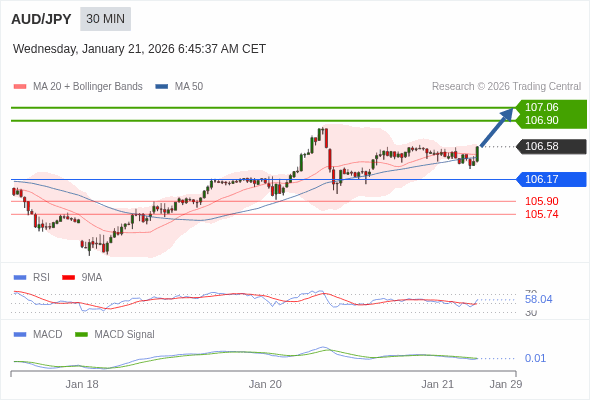The width and height of the screenshot is (590, 400).
Task: Click the 9MA legend swatch
Action: tap(68, 278)
